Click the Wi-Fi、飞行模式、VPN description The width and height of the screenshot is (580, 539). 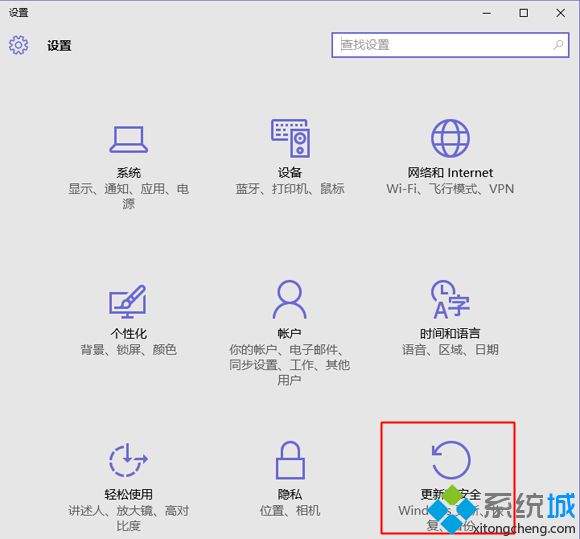[x=450, y=189]
